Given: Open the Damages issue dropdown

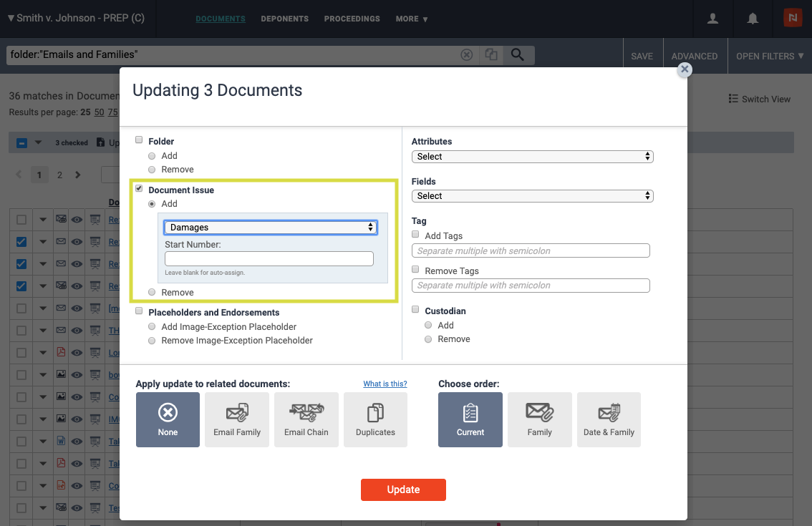Looking at the screenshot, I should coord(271,228).
